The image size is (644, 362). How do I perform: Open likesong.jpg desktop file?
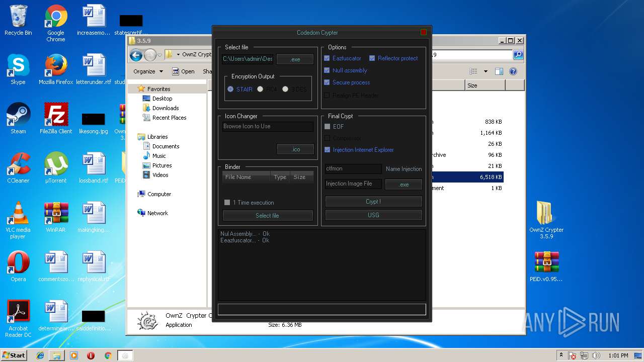(94, 124)
